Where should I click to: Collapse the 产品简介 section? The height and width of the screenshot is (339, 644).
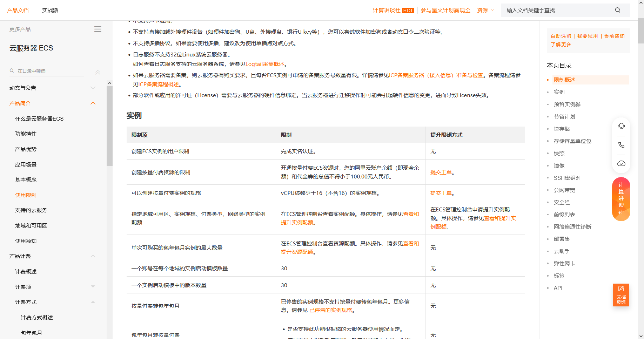[x=93, y=103]
